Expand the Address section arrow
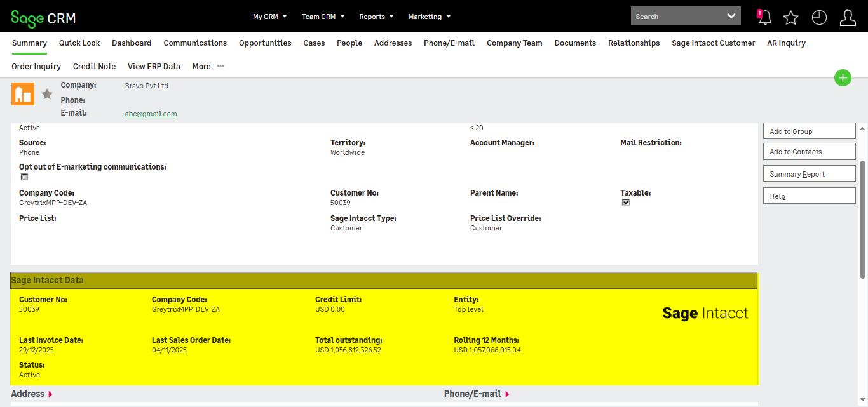The height and width of the screenshot is (407, 868). click(50, 394)
